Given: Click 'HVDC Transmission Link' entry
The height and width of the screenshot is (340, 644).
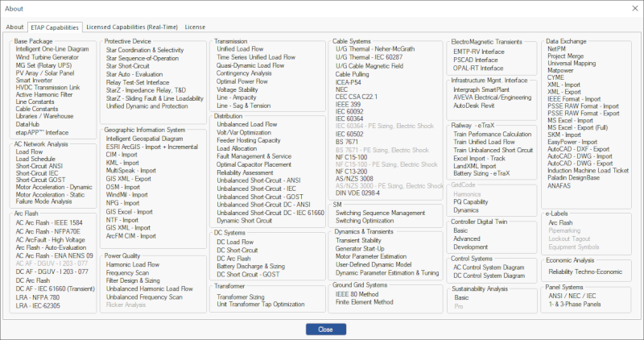Looking at the screenshot, I should tap(47, 88).
